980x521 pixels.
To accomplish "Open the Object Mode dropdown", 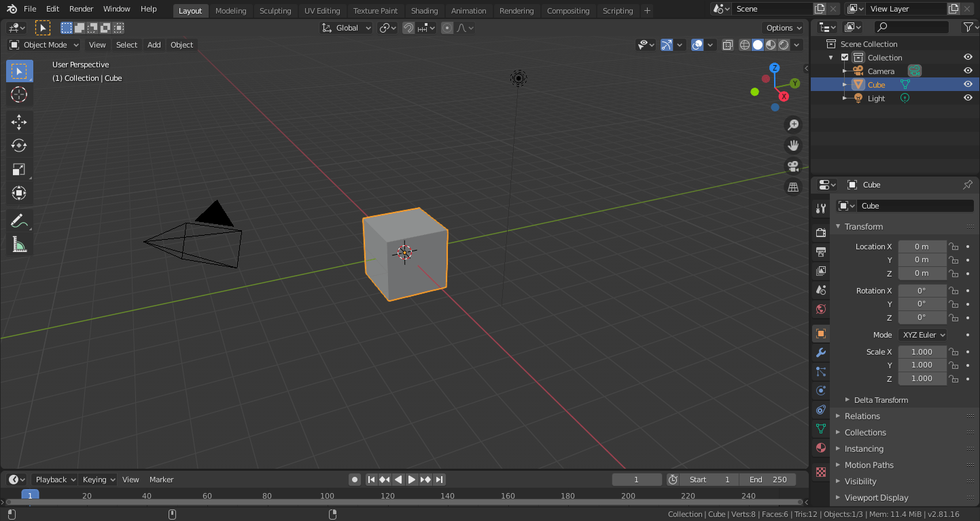I will click(43, 44).
